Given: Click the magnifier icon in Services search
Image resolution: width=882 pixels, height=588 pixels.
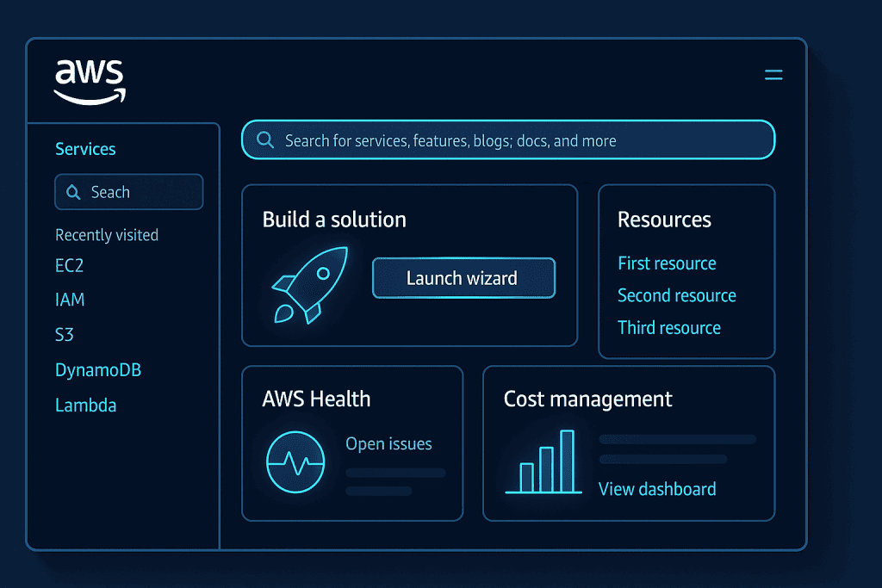Looking at the screenshot, I should [x=73, y=192].
